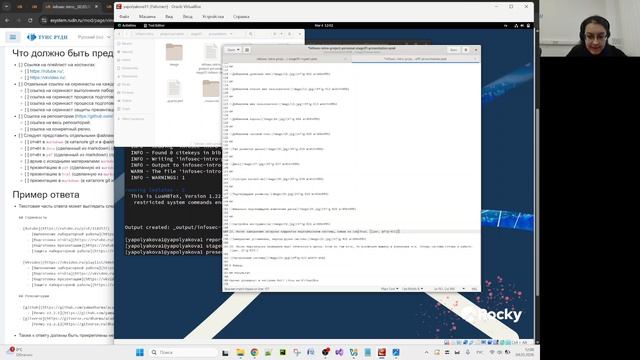Open the Файл menu in VirtualBox

124,17
